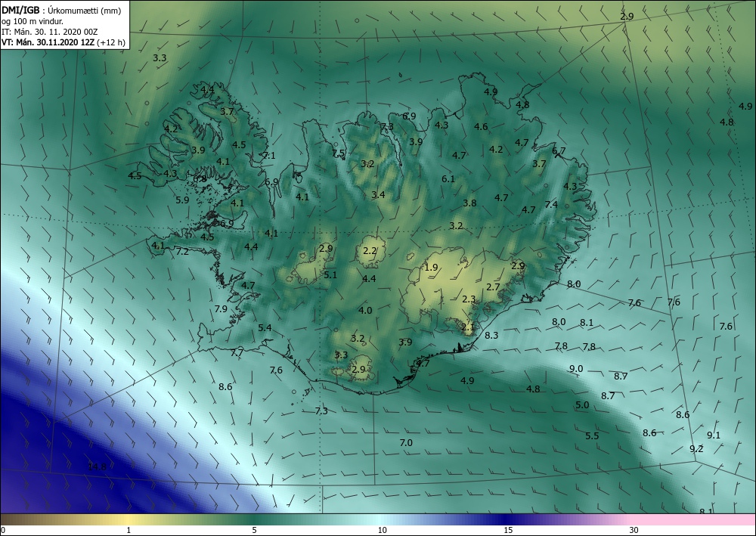This screenshot has height=536, width=756.
Task: Click the '1.9' value on the large glacier
Action: coord(431,267)
